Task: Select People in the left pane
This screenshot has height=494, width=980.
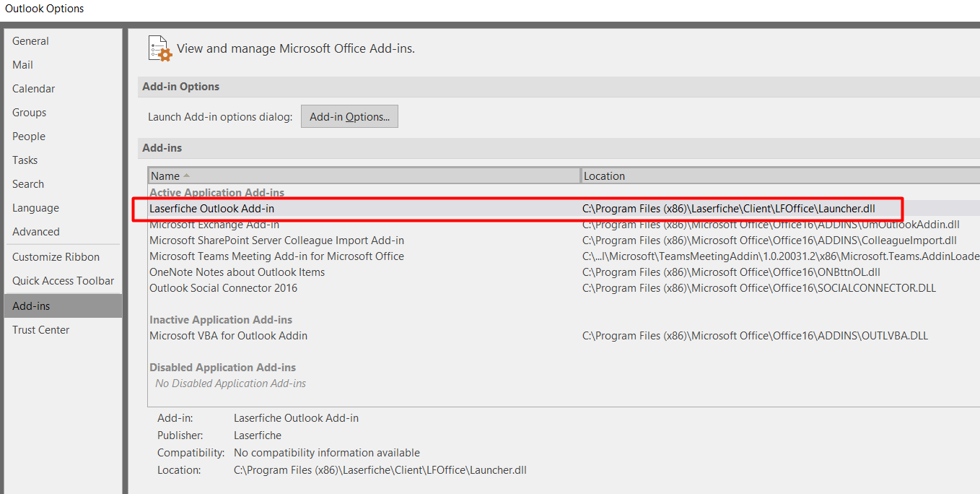Action: click(x=63, y=136)
